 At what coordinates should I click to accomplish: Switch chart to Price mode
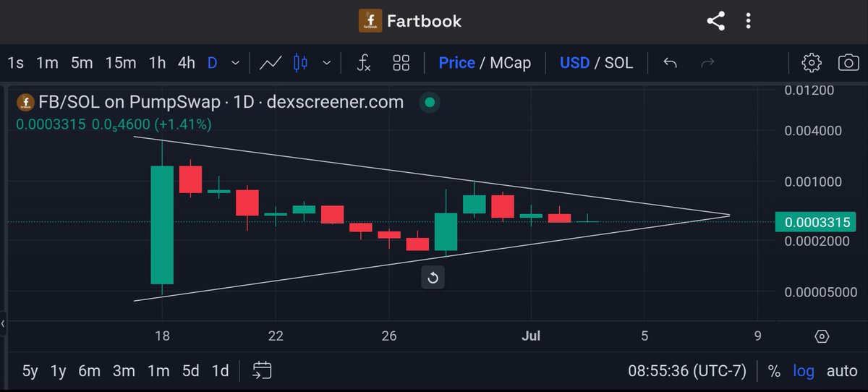(456, 63)
